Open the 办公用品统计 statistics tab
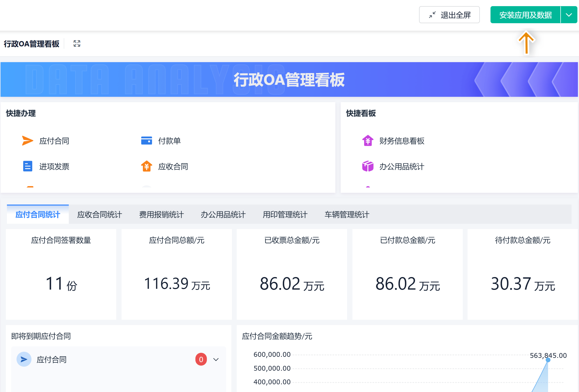 click(x=223, y=214)
